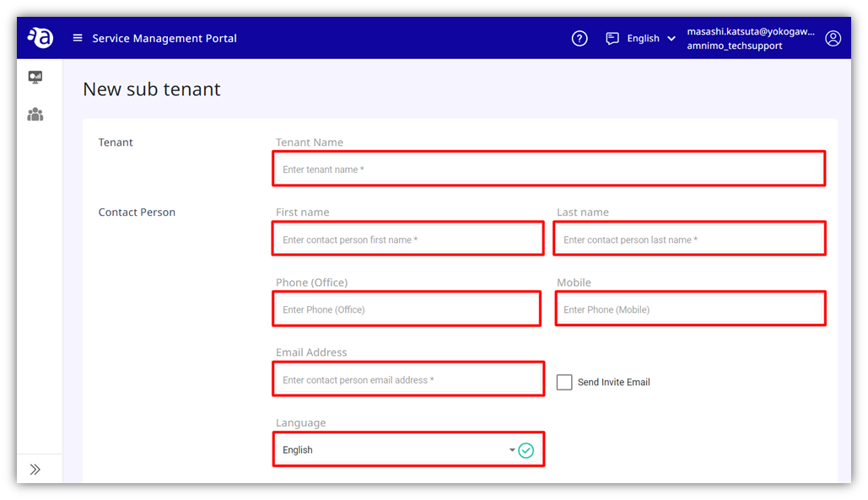The width and height of the screenshot is (868, 500).
Task: Tick the Send Invite Email checkbox
Action: [x=564, y=382]
